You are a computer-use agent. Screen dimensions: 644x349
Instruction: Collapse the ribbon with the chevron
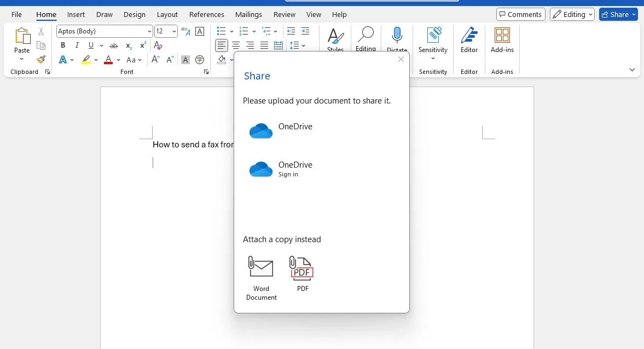tap(632, 70)
